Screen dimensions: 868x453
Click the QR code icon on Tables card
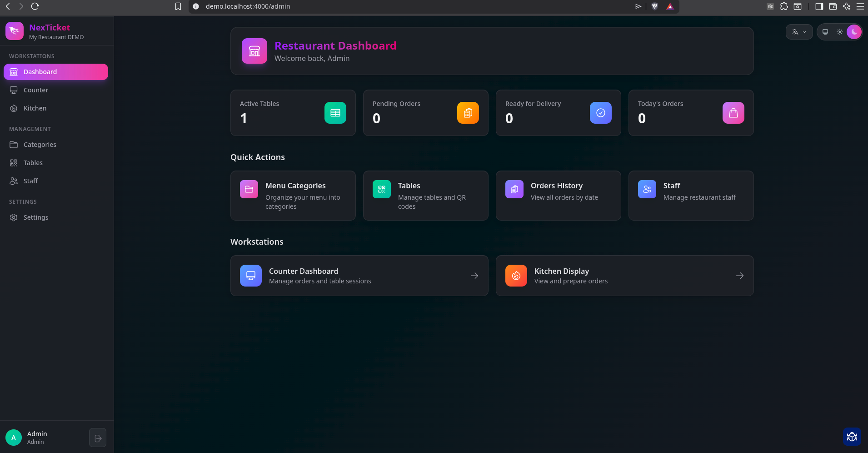point(382,189)
